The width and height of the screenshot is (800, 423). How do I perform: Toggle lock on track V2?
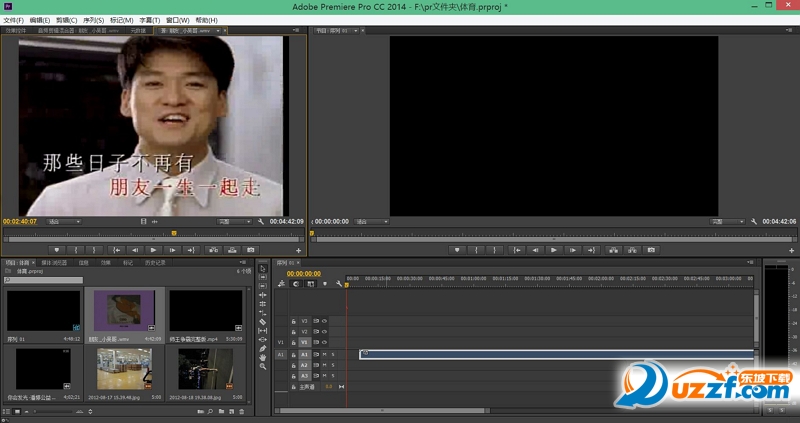click(x=294, y=331)
